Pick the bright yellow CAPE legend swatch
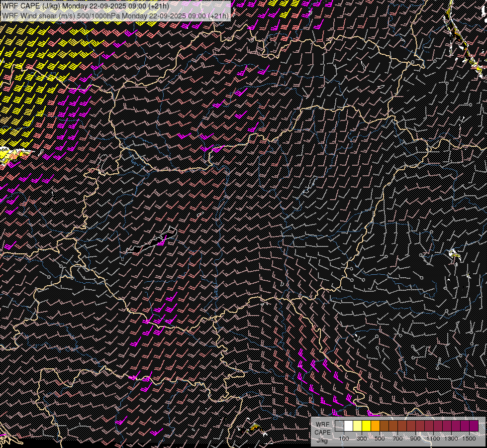 pyautogui.click(x=367, y=426)
